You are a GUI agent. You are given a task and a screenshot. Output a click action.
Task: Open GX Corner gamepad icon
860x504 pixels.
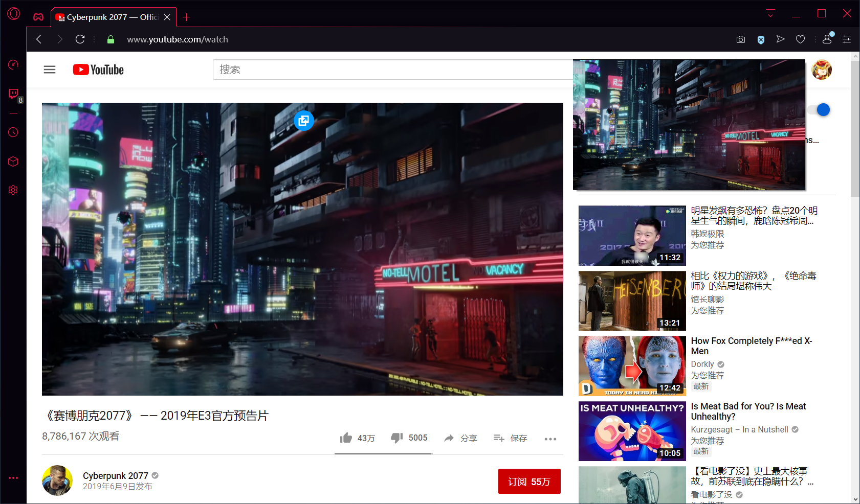pos(38,17)
